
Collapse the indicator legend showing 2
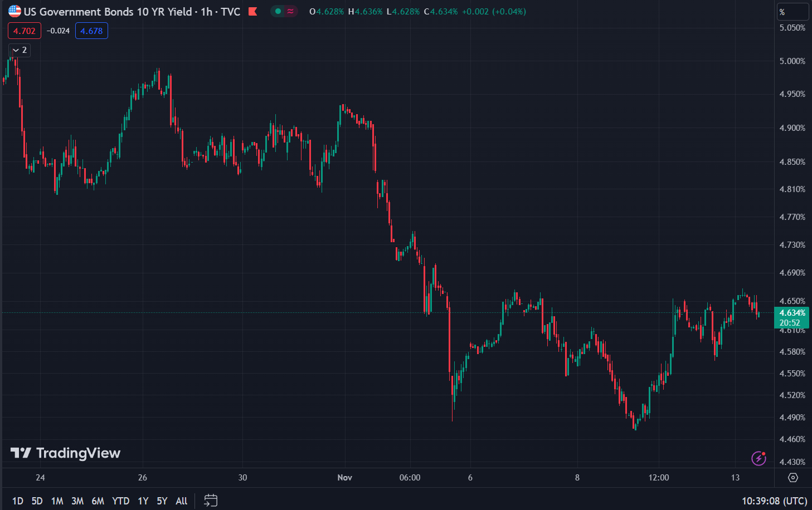[20, 50]
